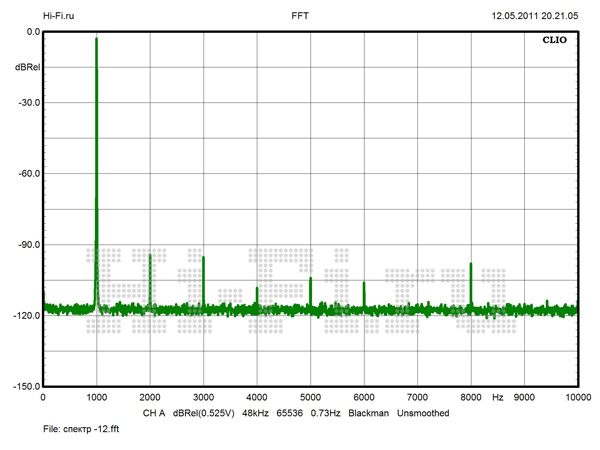Screen dimensions: 600x450
Task: Click the harmonic peak at 2000 Hz
Action: point(150,256)
